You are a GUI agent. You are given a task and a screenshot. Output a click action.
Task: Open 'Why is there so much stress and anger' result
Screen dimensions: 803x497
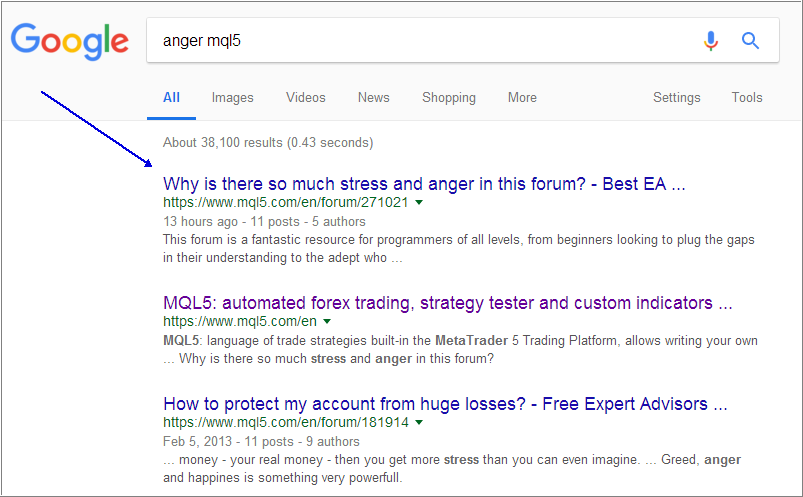424,185
